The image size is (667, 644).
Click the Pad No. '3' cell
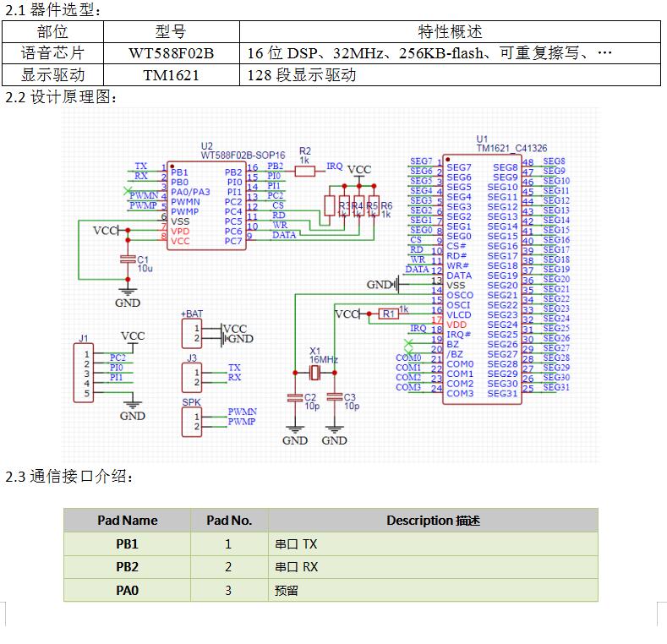(228, 591)
